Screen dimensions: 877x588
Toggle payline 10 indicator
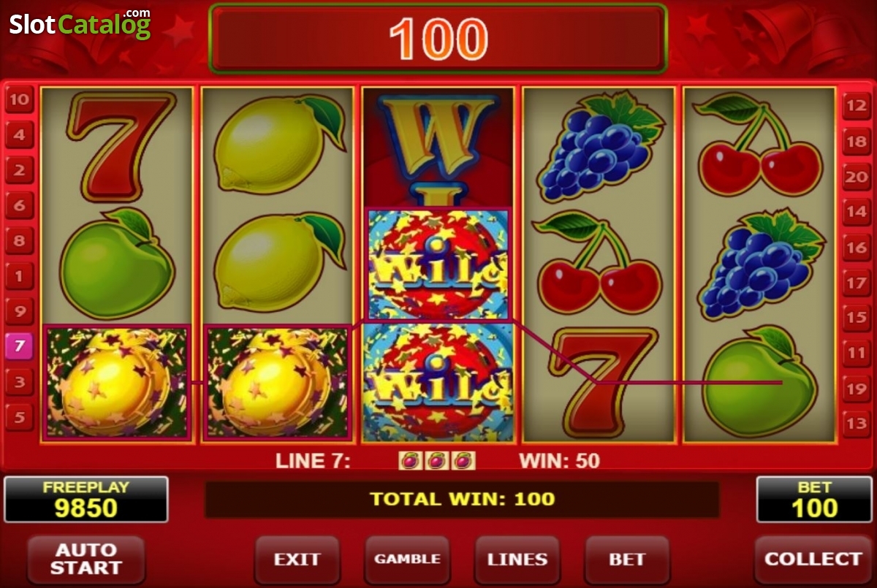pos(19,99)
